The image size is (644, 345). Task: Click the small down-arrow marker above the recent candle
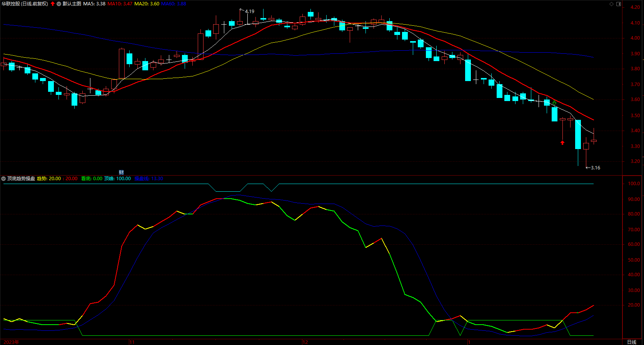point(554,103)
